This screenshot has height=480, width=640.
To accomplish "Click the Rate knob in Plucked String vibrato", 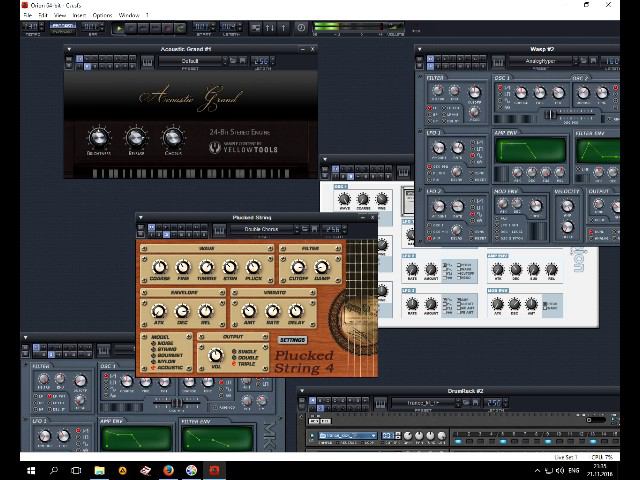I will point(272,311).
